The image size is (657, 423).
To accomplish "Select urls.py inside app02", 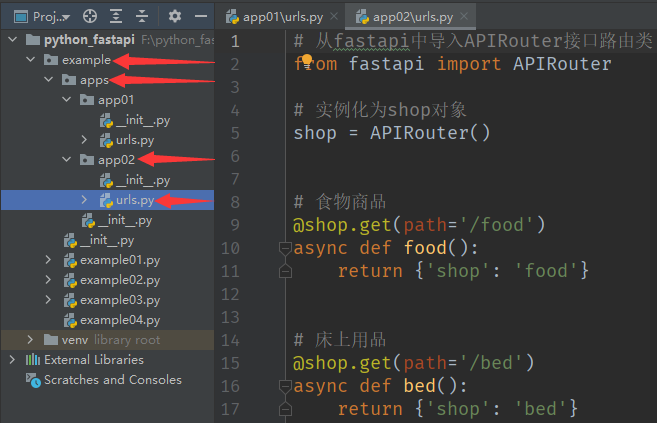I will point(135,200).
